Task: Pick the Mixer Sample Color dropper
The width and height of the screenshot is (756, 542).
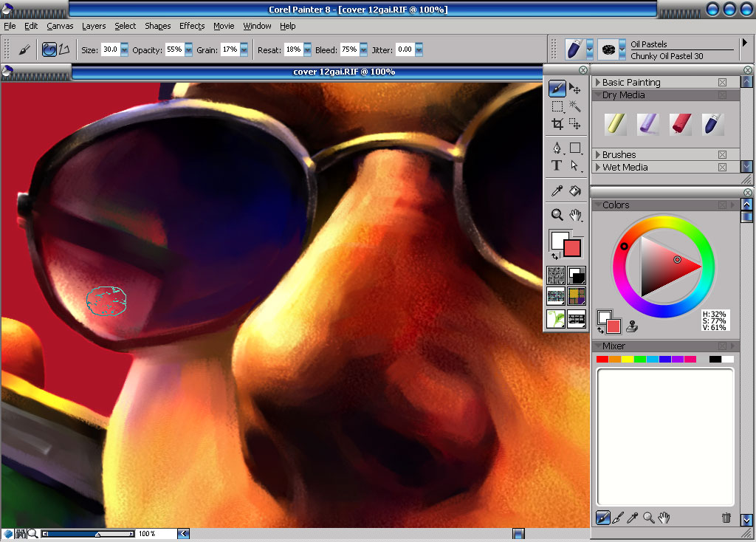Action: click(633, 518)
